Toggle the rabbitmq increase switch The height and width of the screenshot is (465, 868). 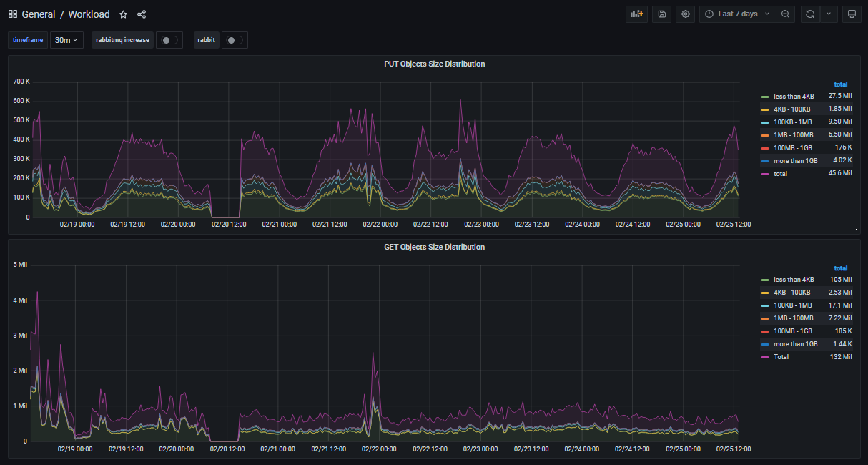[x=169, y=41]
